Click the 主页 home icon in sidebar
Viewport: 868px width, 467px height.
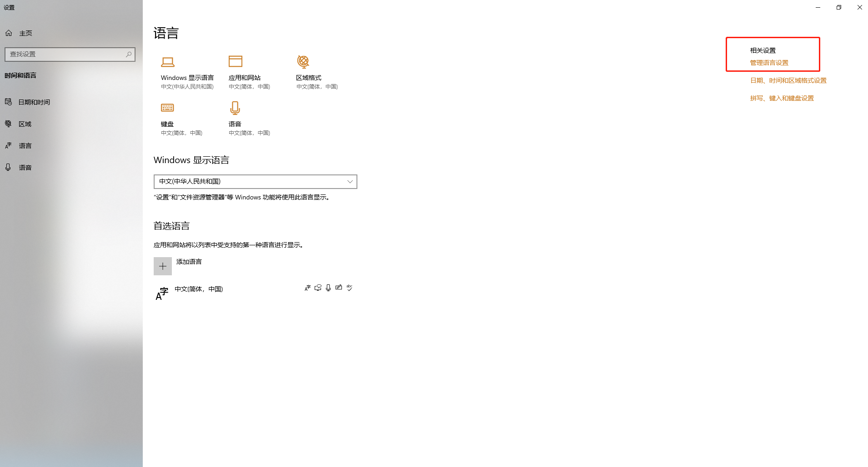click(x=9, y=33)
